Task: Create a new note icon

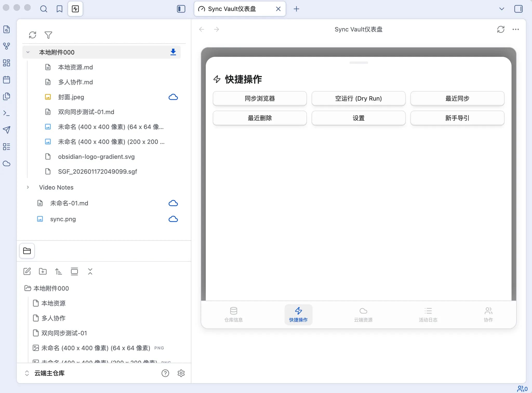Action: click(27, 272)
